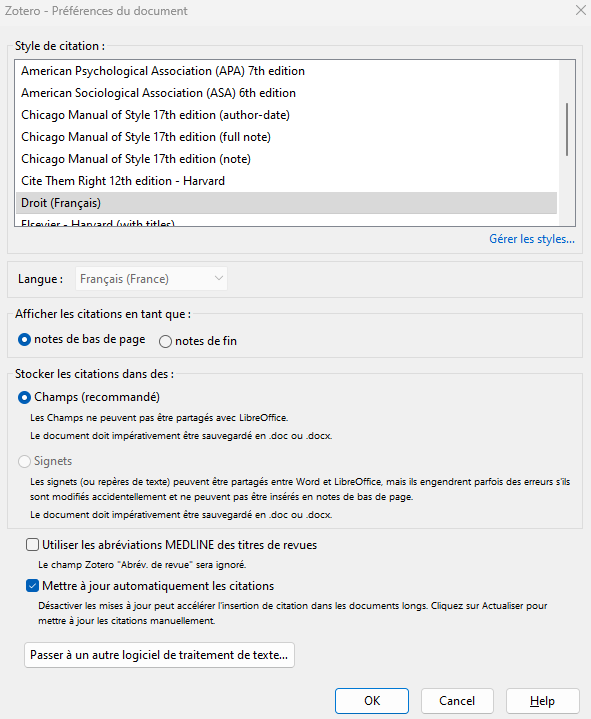Click the Cancel button
The height and width of the screenshot is (719, 591).
[x=457, y=701]
